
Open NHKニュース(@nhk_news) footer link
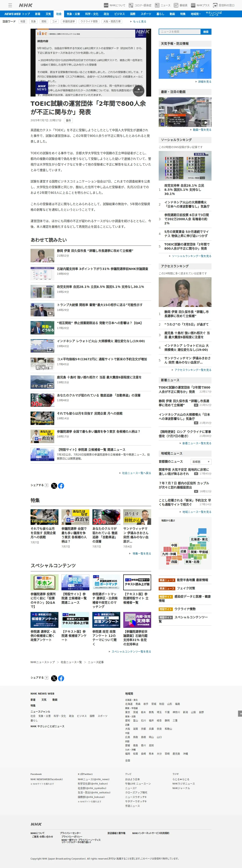pyautogui.click(x=93, y=779)
